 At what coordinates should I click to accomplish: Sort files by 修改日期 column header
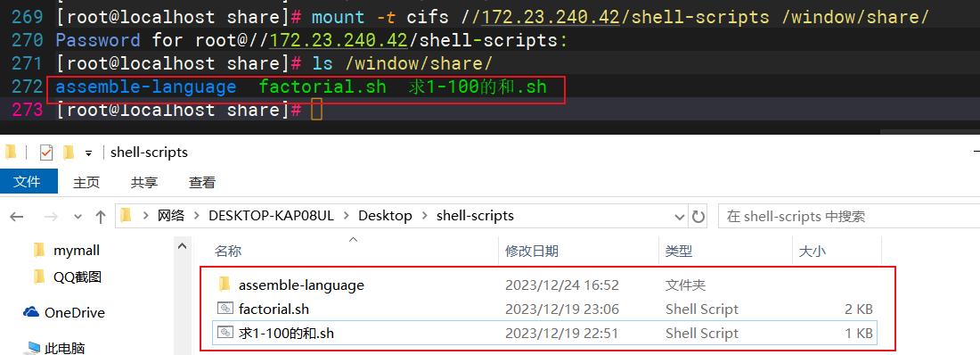[x=531, y=251]
